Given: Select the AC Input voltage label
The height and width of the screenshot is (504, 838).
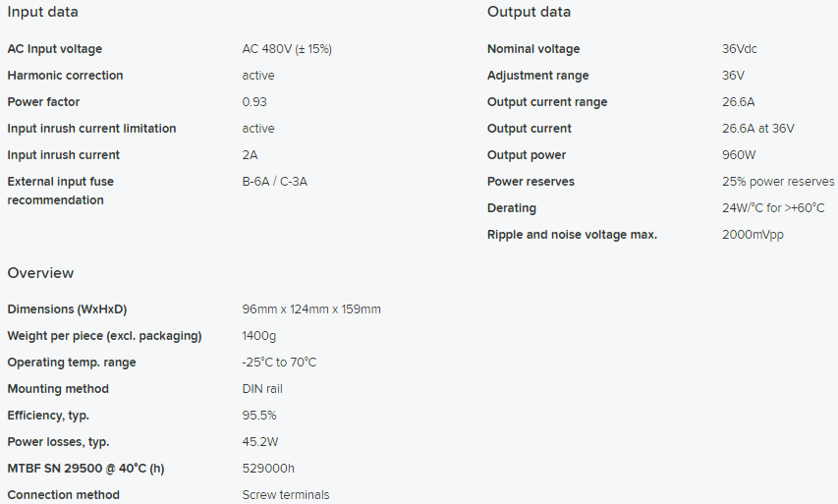Looking at the screenshot, I should click(55, 49).
